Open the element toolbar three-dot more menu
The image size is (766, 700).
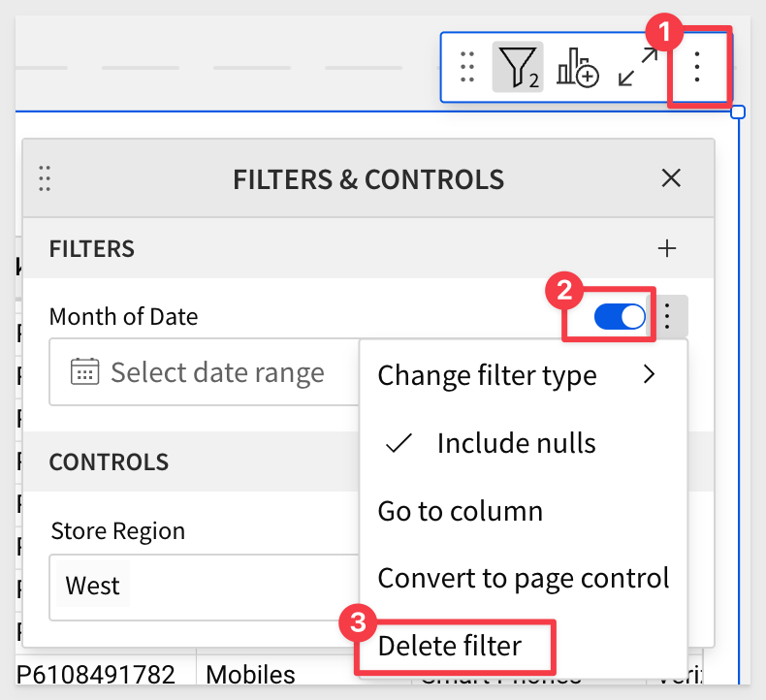(x=697, y=67)
